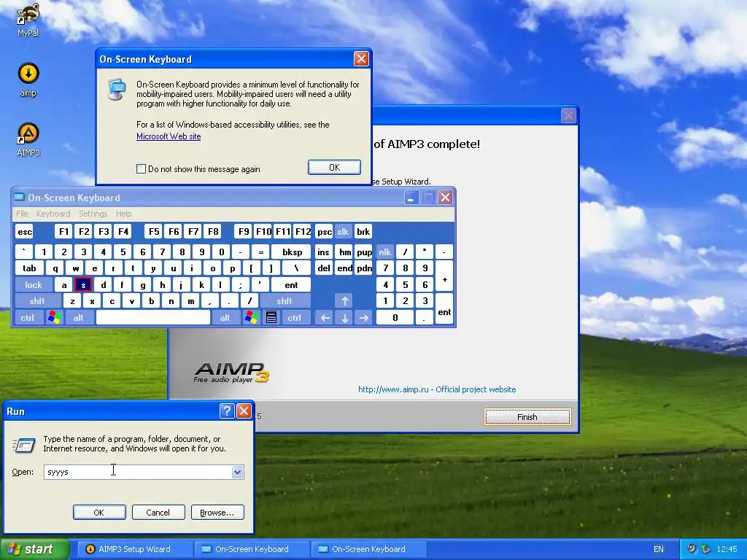The image size is (747, 560).
Task: Click the numpad 0 key
Action: click(x=395, y=318)
